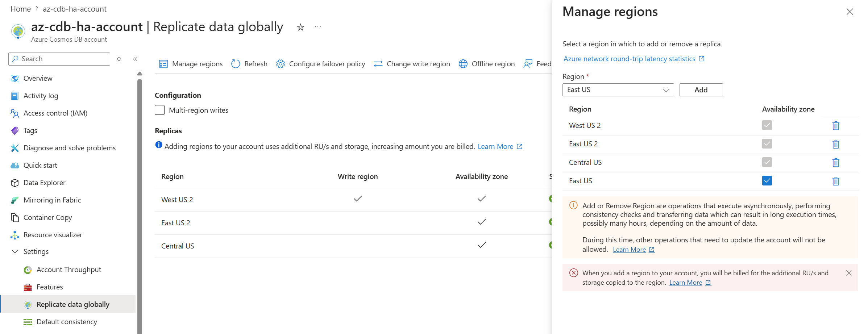Image resolution: width=868 pixels, height=334 pixels.
Task: Choose Change write region
Action: [x=412, y=64]
